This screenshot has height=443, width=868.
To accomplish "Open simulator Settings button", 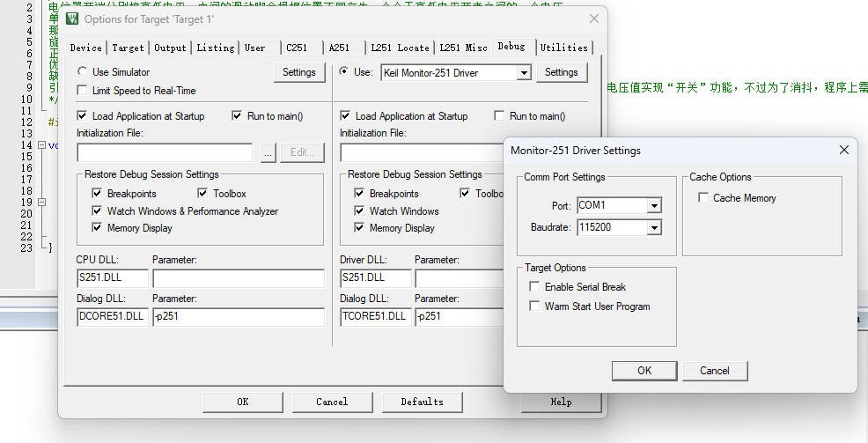I will click(299, 72).
